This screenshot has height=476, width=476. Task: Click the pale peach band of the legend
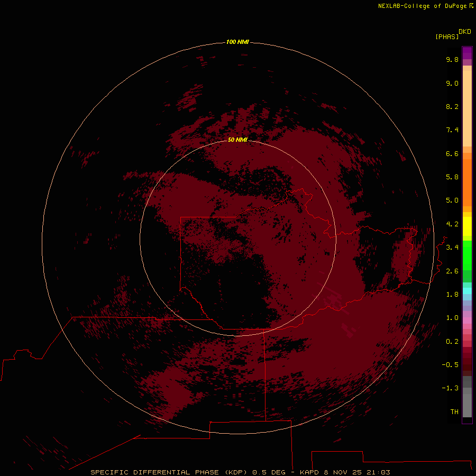[x=467, y=108]
